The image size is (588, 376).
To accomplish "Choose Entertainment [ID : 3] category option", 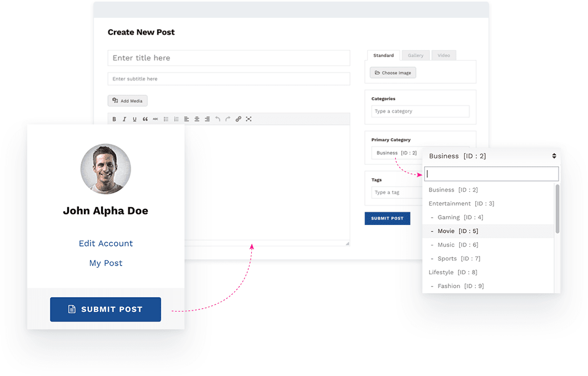I will pyautogui.click(x=461, y=204).
